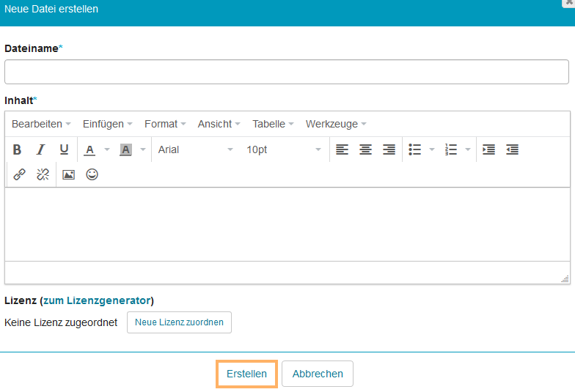The width and height of the screenshot is (575, 392).
Task: Insert a bulleted list
Action: click(x=415, y=149)
